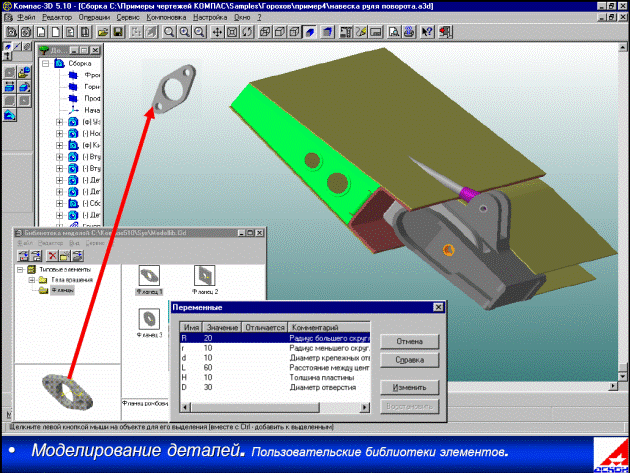Select the H row Толщина пластины

[x=275, y=378]
